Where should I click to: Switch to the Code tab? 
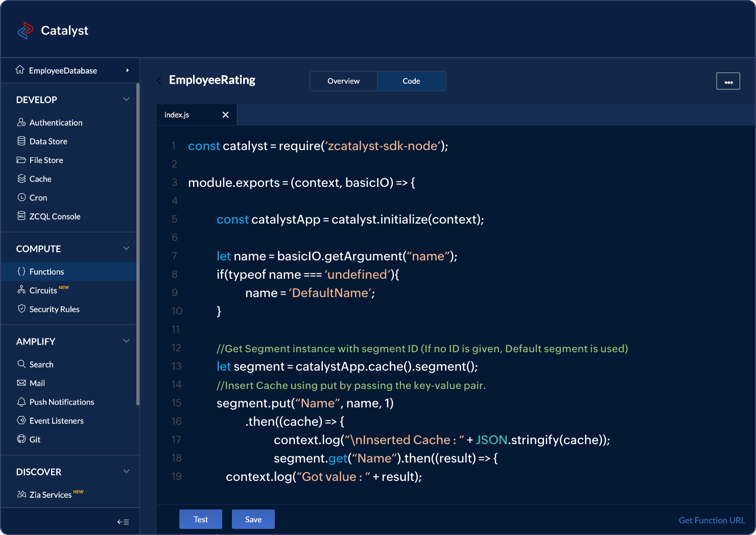(x=411, y=81)
